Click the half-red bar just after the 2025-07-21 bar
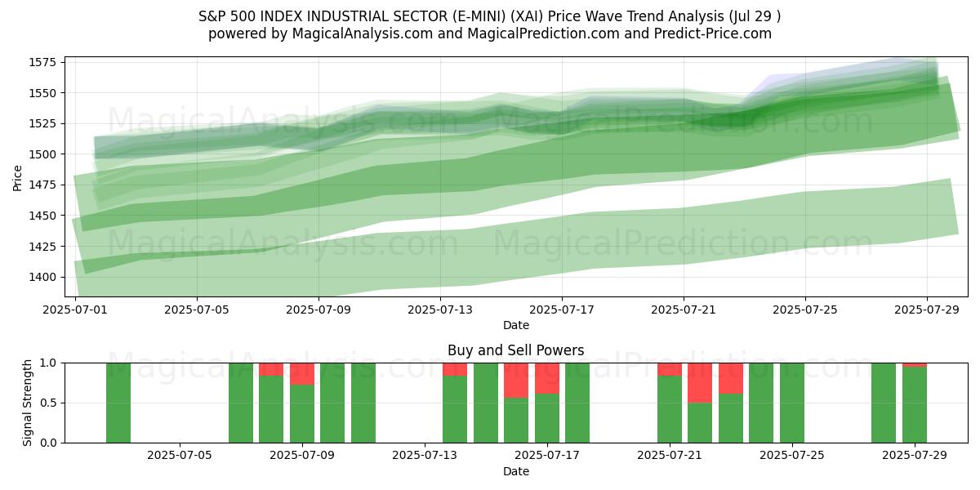This screenshot has height=490, width=980. tap(700, 403)
